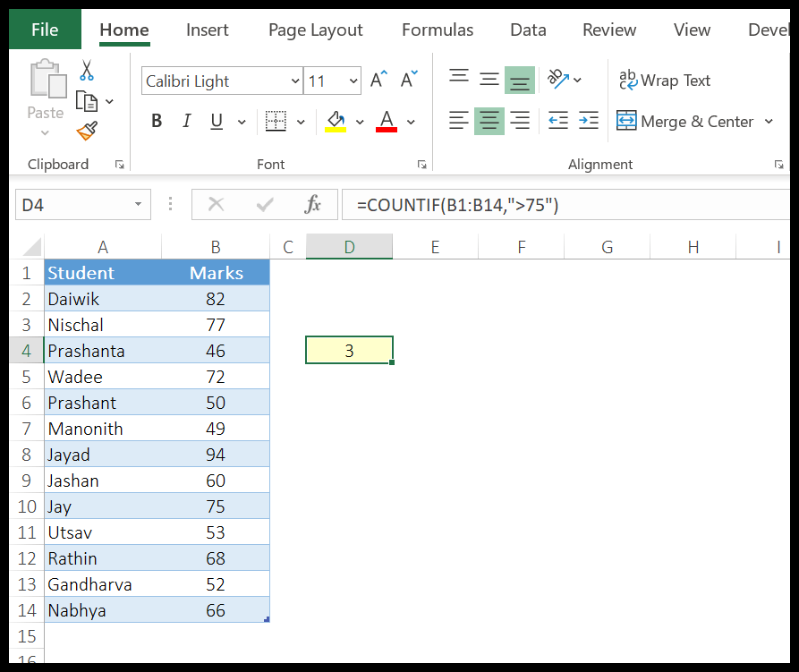
Task: Open the Fill Color dropdown arrow
Action: click(360, 121)
